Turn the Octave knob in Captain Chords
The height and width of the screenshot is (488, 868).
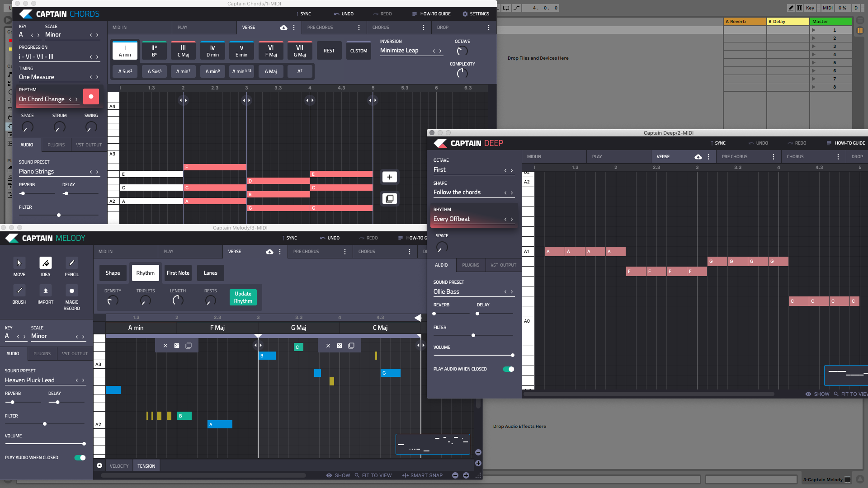[462, 51]
